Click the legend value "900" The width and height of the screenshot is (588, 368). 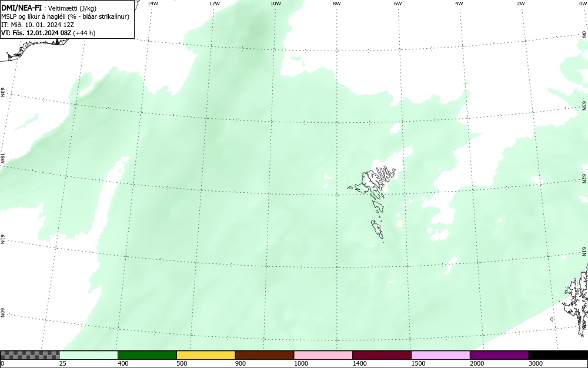(x=240, y=363)
